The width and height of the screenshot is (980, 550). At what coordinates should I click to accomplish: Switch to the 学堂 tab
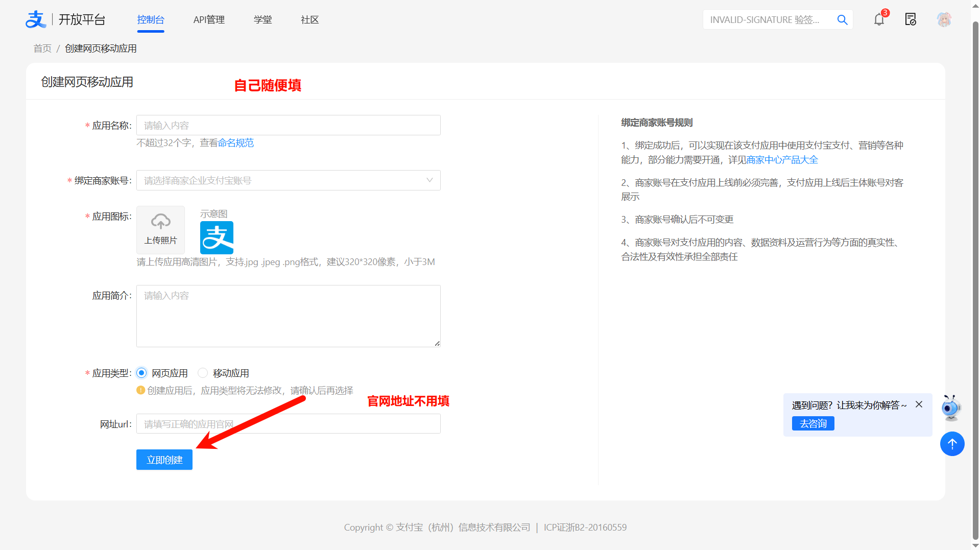[263, 19]
